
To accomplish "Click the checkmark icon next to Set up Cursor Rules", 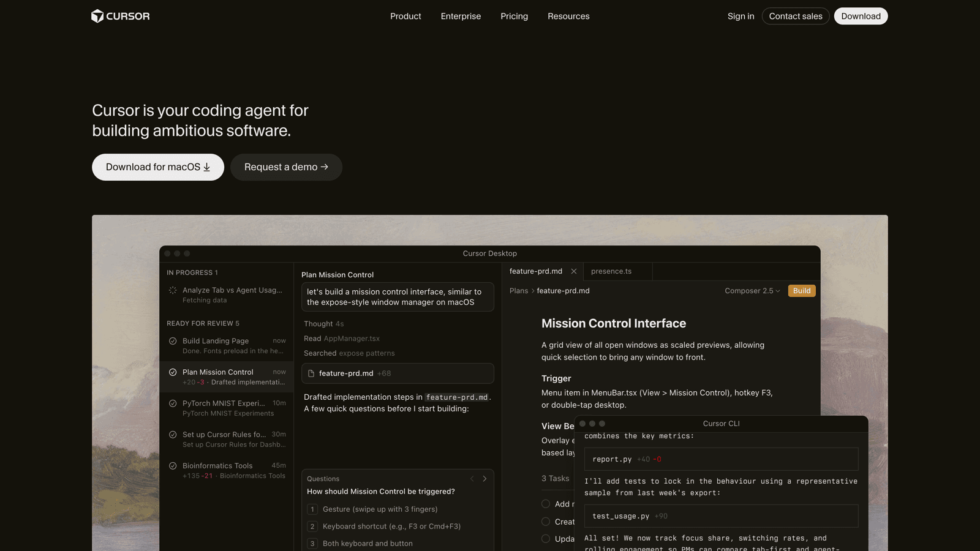I will pyautogui.click(x=173, y=435).
